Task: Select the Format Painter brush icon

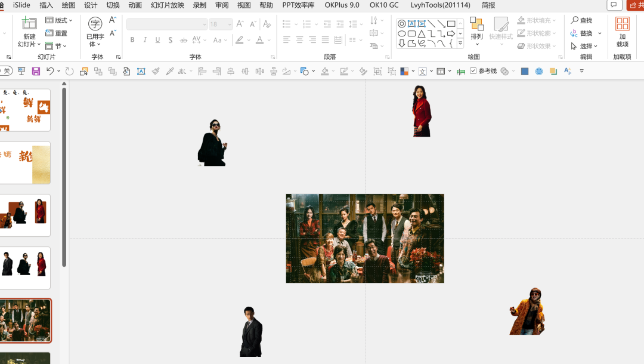Action: 156,72
